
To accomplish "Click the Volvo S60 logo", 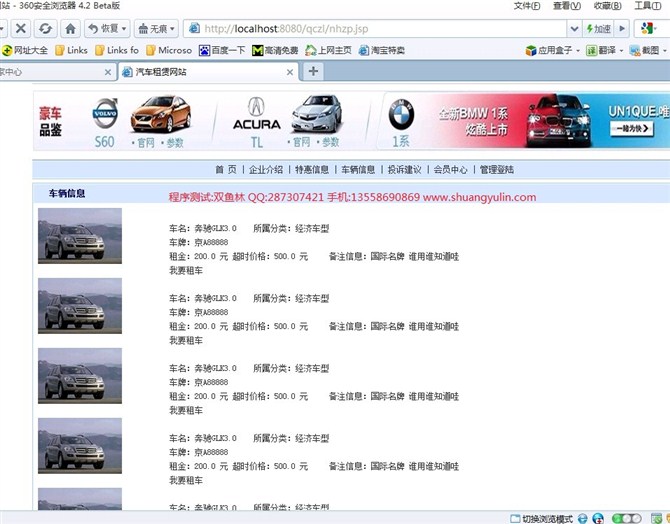I will tap(105, 113).
